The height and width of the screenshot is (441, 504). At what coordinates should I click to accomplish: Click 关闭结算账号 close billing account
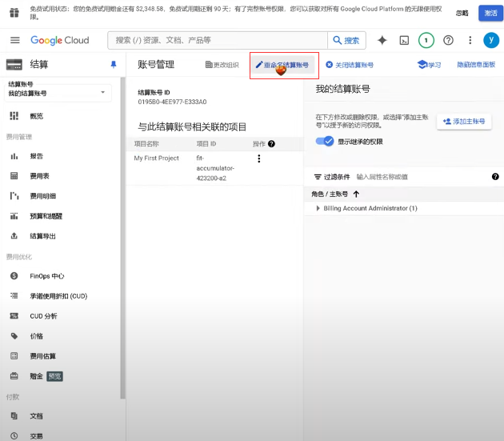pos(350,65)
